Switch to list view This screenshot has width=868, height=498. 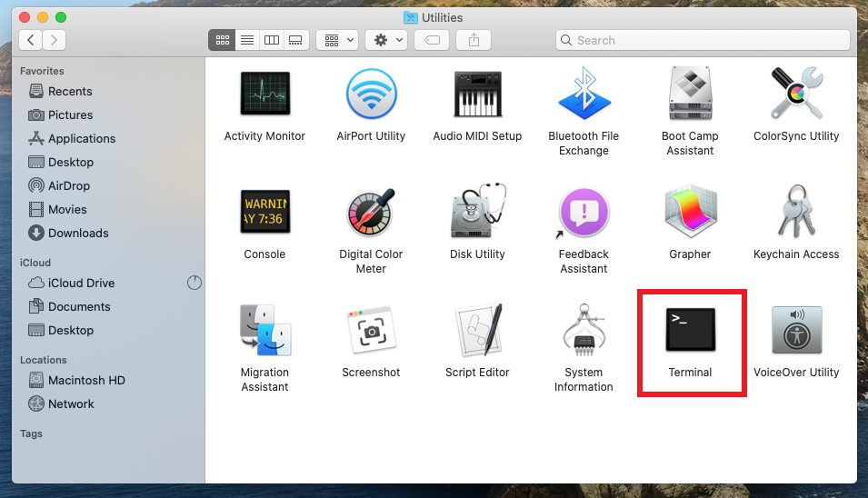(x=247, y=40)
